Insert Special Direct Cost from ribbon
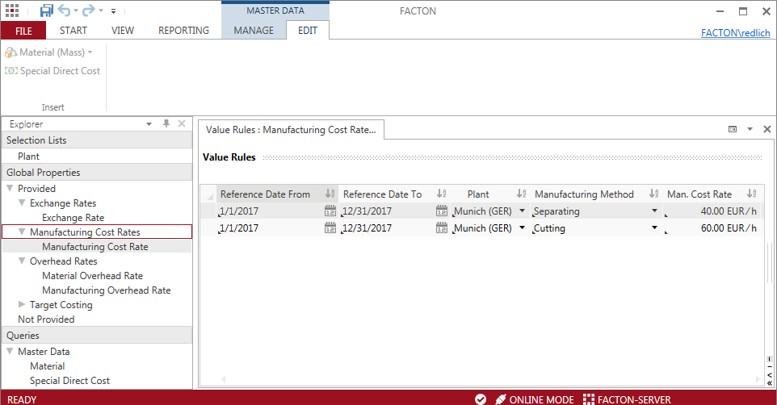Viewport: 777px width, 405px height. click(53, 71)
